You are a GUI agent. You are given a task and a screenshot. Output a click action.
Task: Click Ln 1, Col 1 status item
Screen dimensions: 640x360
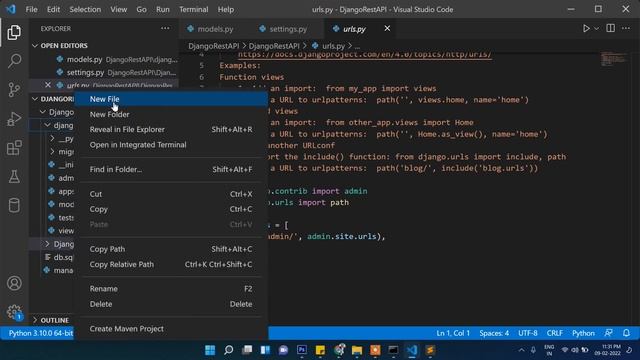pyautogui.click(x=453, y=333)
